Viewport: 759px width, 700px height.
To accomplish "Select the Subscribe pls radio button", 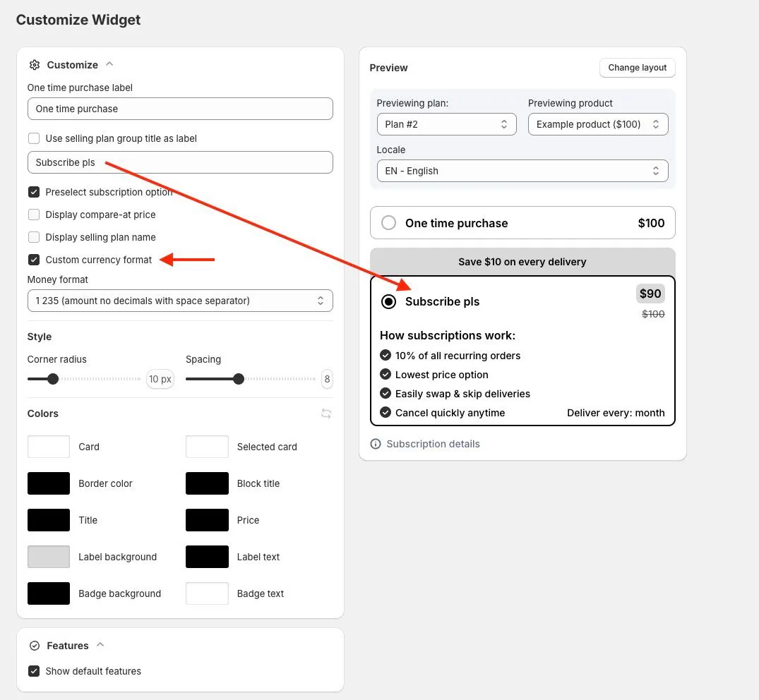I will tap(389, 301).
